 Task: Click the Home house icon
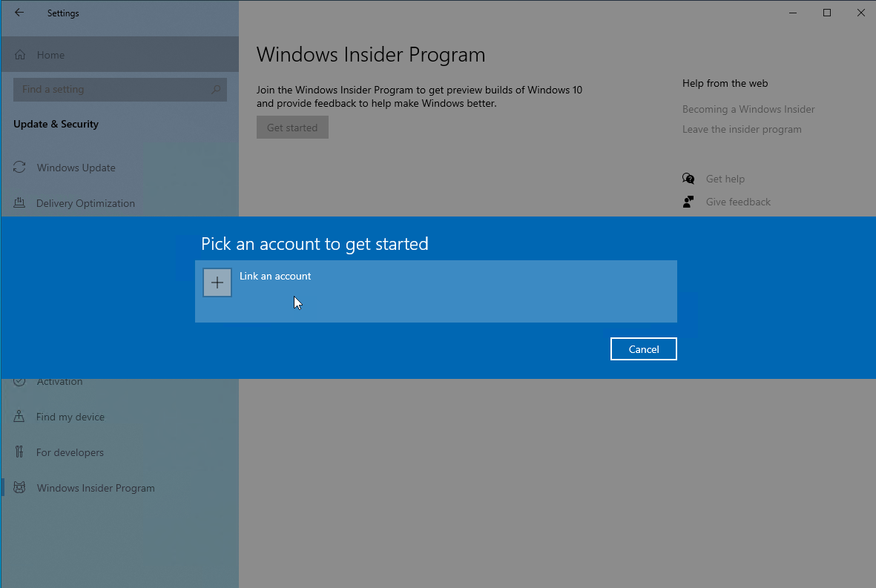(20, 55)
